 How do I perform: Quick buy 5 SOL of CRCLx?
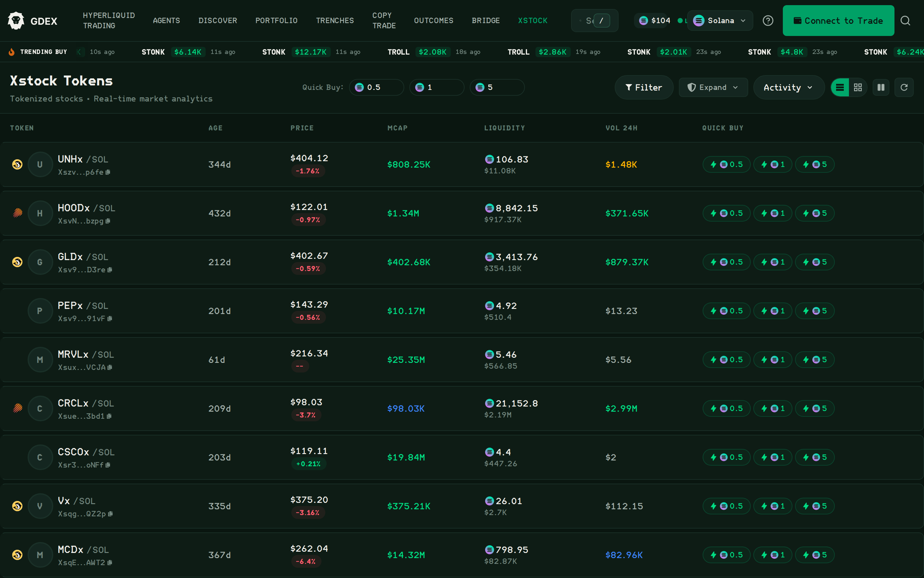click(814, 409)
